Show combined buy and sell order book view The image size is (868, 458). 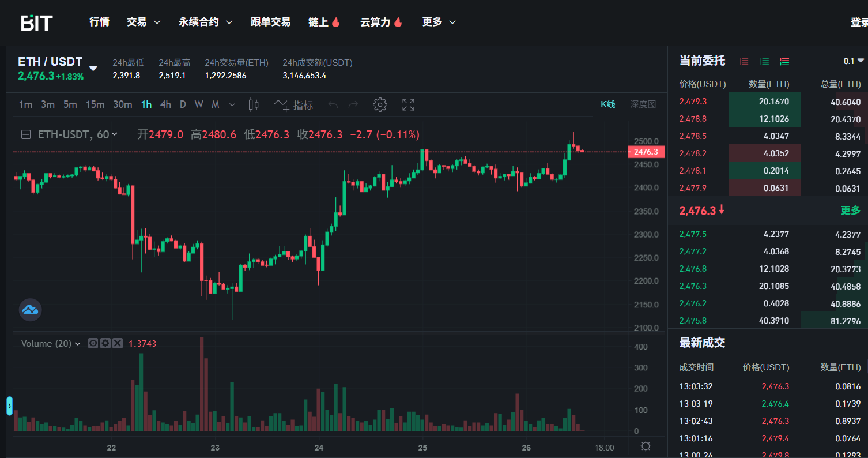pos(784,61)
